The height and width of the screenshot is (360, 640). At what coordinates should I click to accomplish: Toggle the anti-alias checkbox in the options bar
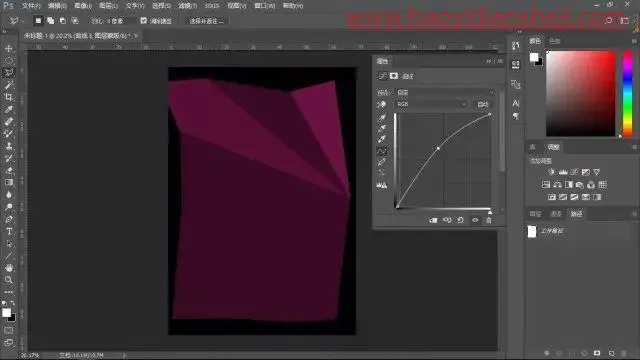[x=144, y=20]
